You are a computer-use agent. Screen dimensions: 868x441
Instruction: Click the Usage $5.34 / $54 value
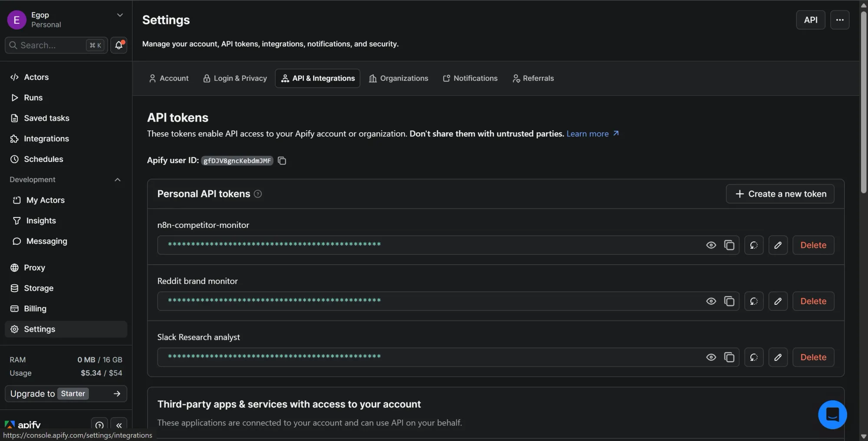[x=102, y=373]
